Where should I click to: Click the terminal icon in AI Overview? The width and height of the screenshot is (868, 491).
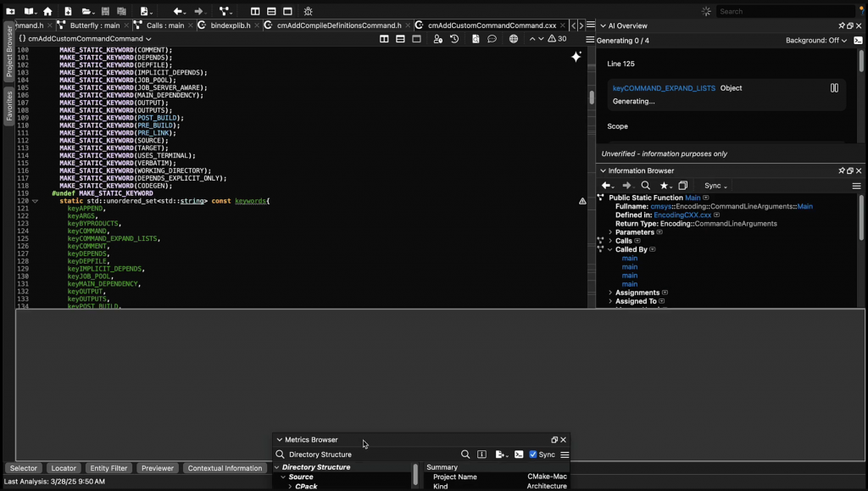pyautogui.click(x=858, y=41)
